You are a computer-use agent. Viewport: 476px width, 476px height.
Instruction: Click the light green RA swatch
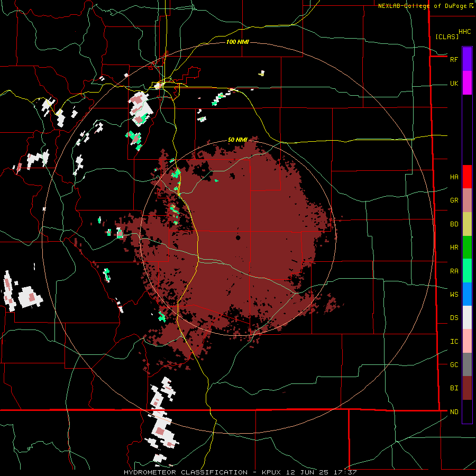[x=467, y=271]
